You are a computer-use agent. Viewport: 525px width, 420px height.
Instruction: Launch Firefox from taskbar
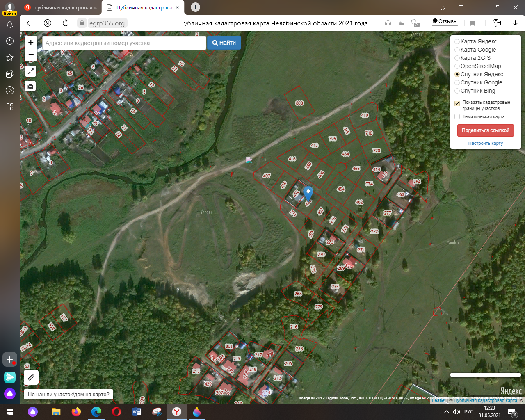76,411
